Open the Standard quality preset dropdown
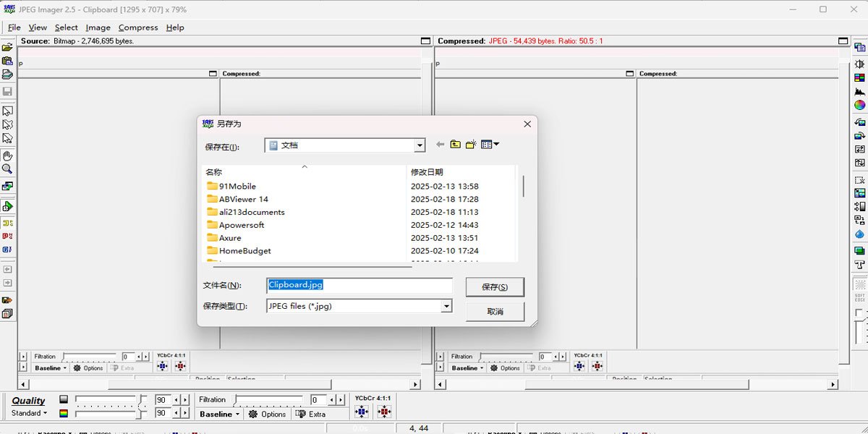This screenshot has width=868, height=434. click(x=30, y=413)
